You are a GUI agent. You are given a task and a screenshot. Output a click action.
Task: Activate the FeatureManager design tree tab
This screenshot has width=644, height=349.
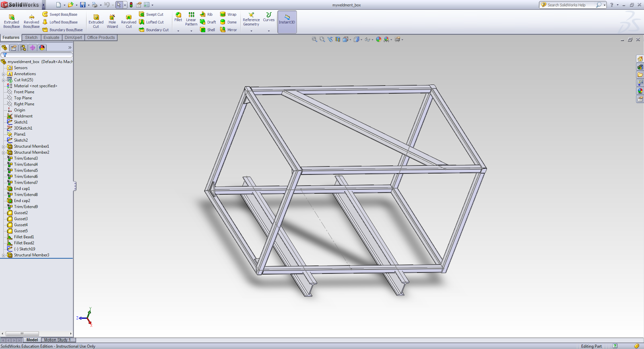click(x=4, y=47)
